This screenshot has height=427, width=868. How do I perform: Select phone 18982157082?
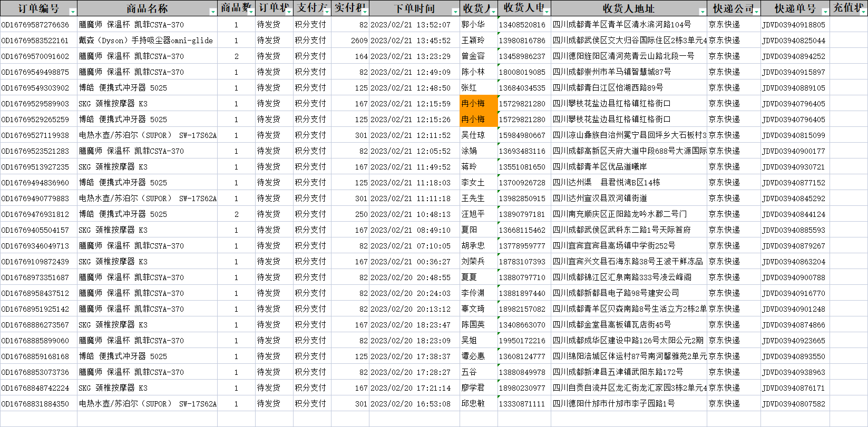[524, 309]
